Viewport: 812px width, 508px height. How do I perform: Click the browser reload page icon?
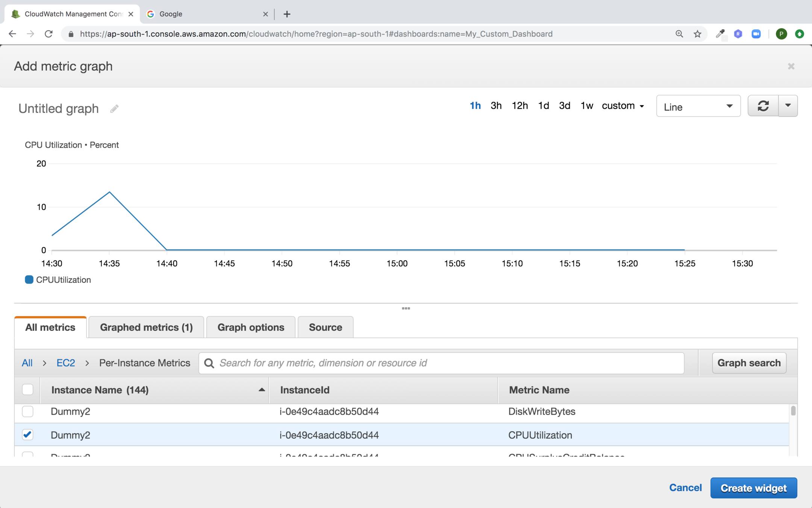48,34
